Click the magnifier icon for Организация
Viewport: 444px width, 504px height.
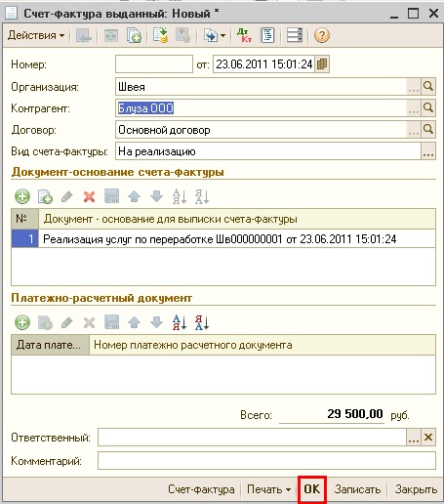click(x=428, y=87)
